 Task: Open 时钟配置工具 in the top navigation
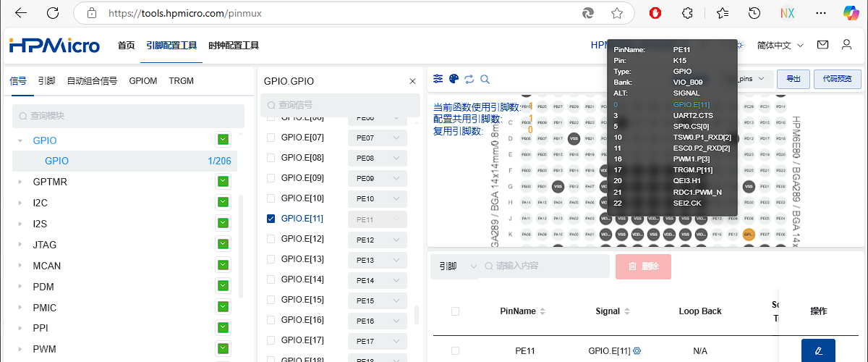pos(234,45)
